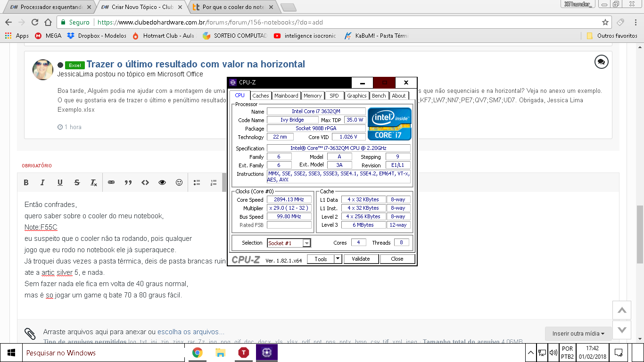This screenshot has height=362, width=644.
Task: Switch to the Memory tab in CPU-Z
Action: pos(313,96)
